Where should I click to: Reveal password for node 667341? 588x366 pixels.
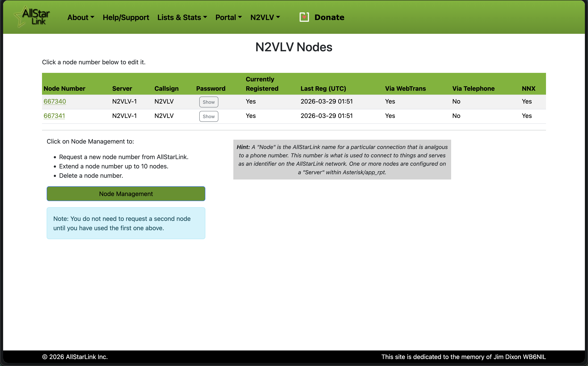tap(208, 116)
